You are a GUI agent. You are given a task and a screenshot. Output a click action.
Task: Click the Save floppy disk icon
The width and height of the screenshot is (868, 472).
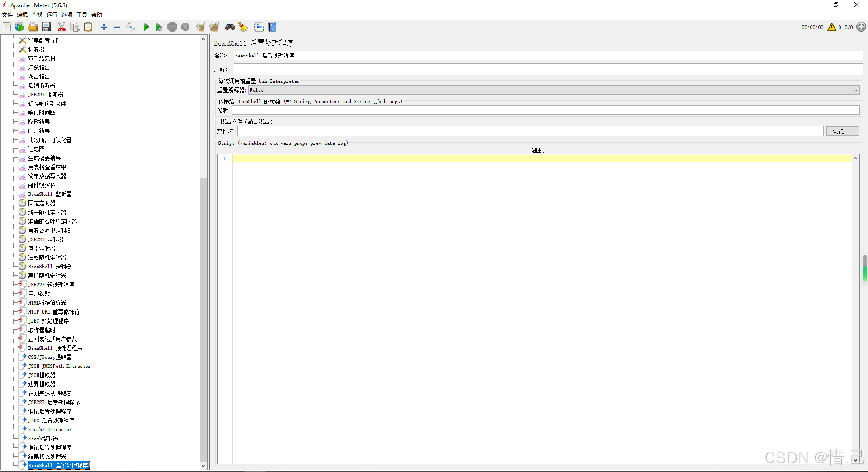coord(46,27)
